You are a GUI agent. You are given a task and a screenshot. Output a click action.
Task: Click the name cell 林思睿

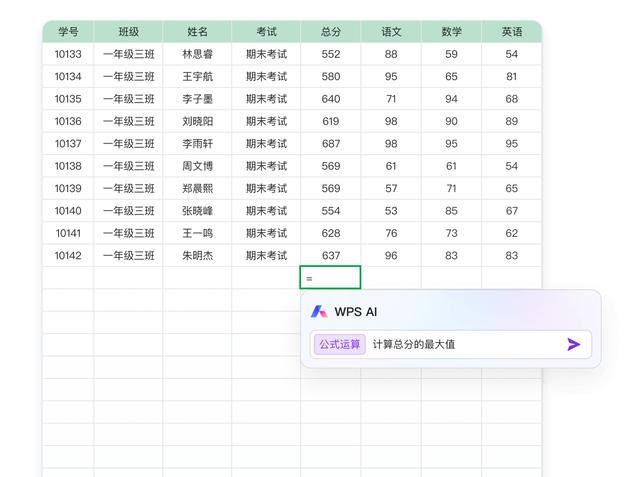[x=197, y=54]
